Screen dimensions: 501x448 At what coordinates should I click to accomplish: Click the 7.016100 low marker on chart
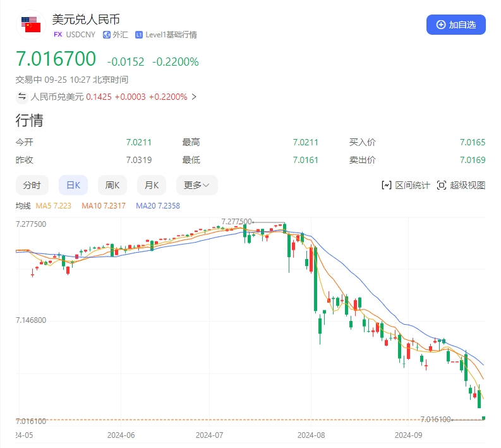435,419
